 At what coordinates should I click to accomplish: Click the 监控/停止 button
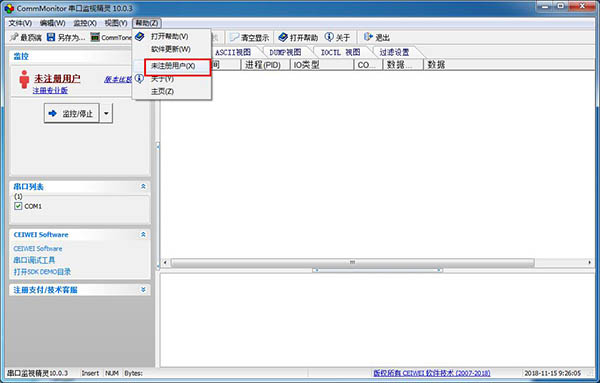(x=72, y=113)
